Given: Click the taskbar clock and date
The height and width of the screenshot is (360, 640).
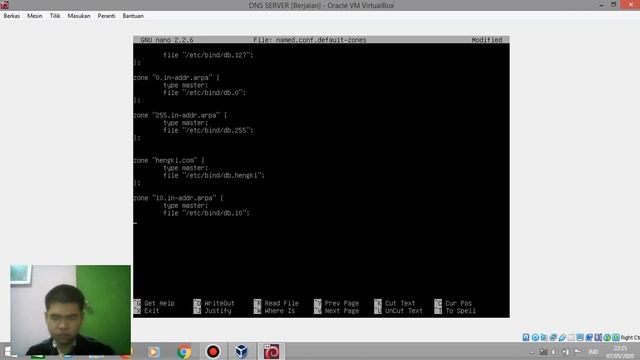Looking at the screenshot, I should click(620, 353).
